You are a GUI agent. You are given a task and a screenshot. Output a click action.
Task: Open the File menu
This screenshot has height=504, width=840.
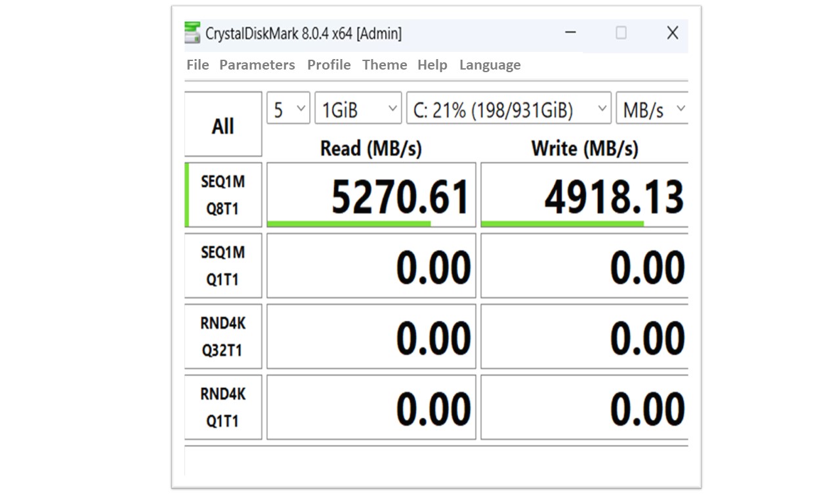pyautogui.click(x=198, y=65)
